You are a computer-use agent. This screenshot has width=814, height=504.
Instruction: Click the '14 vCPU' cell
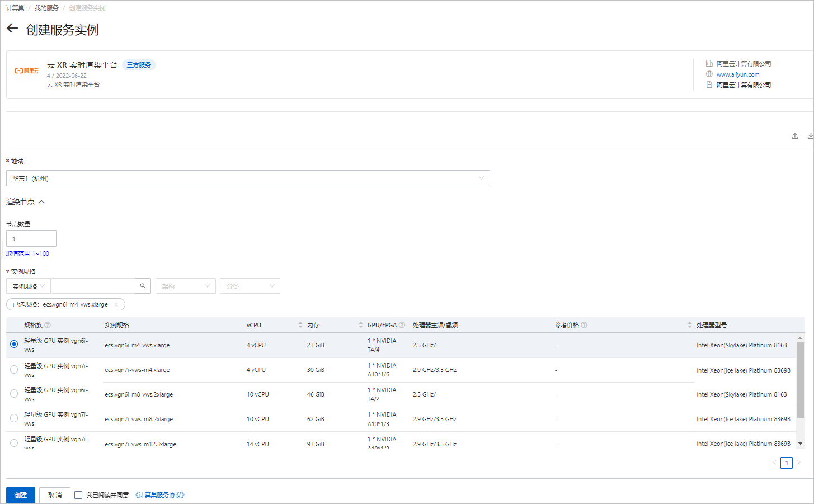[x=258, y=444]
